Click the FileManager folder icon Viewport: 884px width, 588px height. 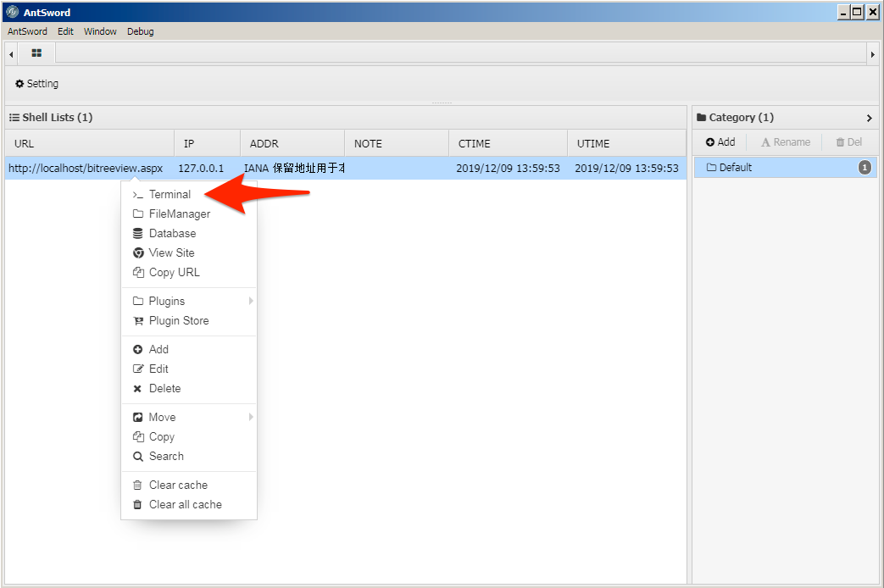pyautogui.click(x=137, y=214)
